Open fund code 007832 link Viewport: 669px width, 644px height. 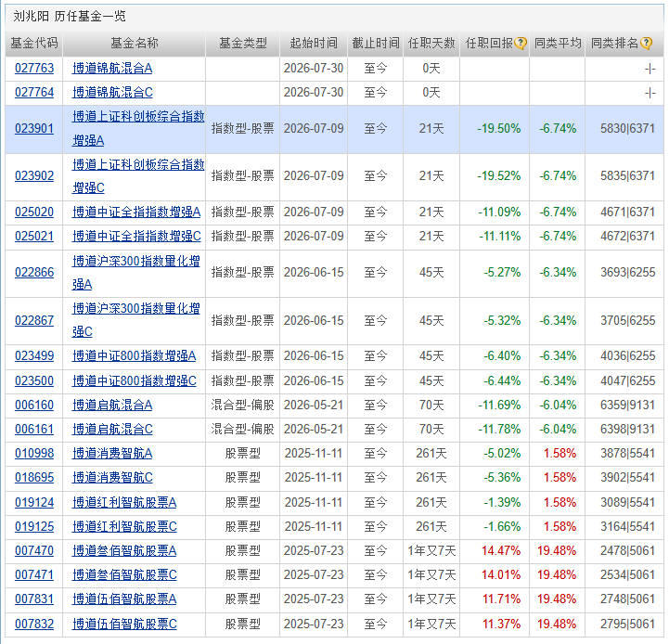[34, 625]
